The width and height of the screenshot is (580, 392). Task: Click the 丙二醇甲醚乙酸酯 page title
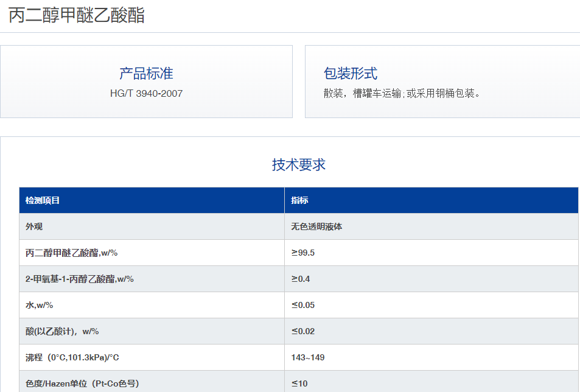click(77, 16)
